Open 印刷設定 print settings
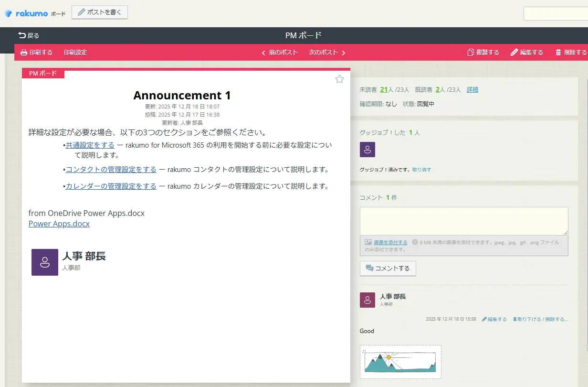The image size is (588, 387). 75,53
